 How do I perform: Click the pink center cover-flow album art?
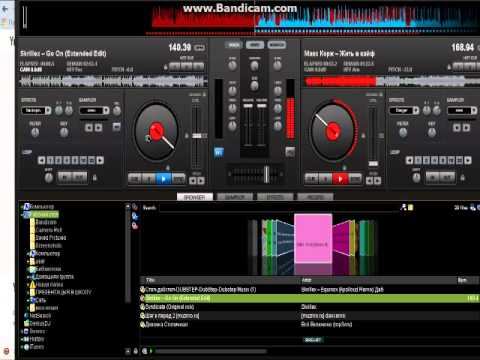click(x=313, y=238)
